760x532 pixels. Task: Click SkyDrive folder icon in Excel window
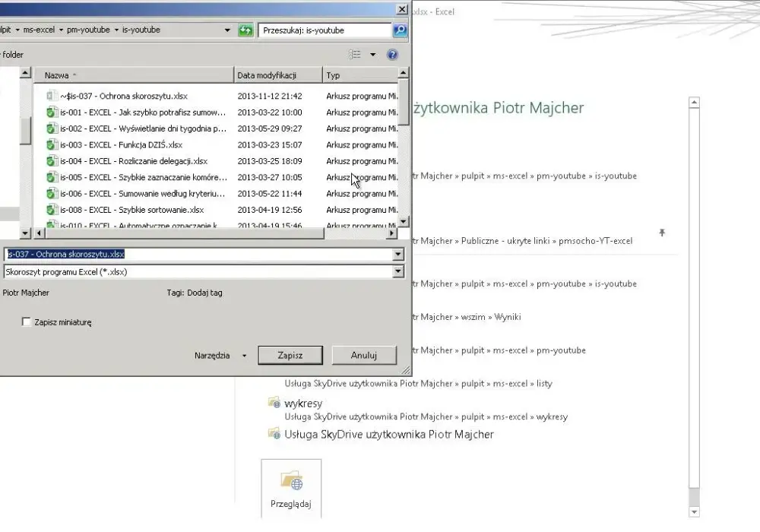[274, 434]
